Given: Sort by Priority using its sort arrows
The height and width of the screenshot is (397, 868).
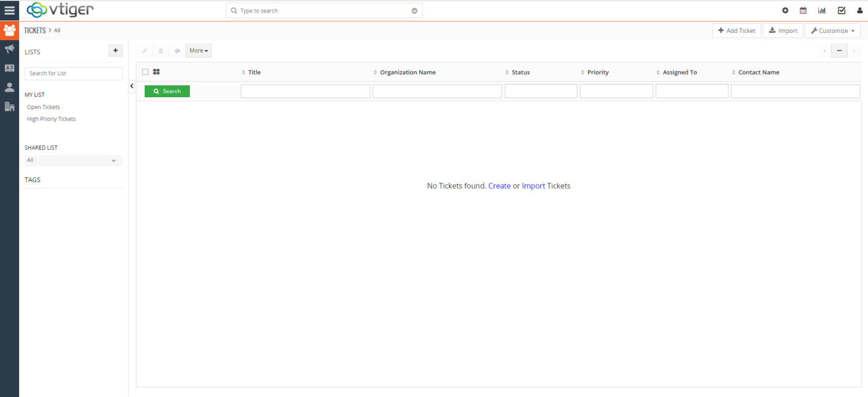Looking at the screenshot, I should 583,72.
